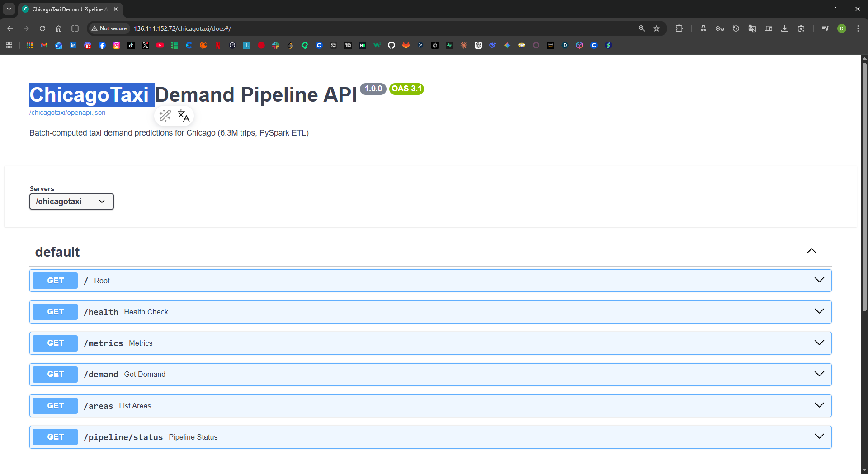Viewport: 868px width, 474px height.
Task: Click the translate icon below the title
Action: point(183,116)
